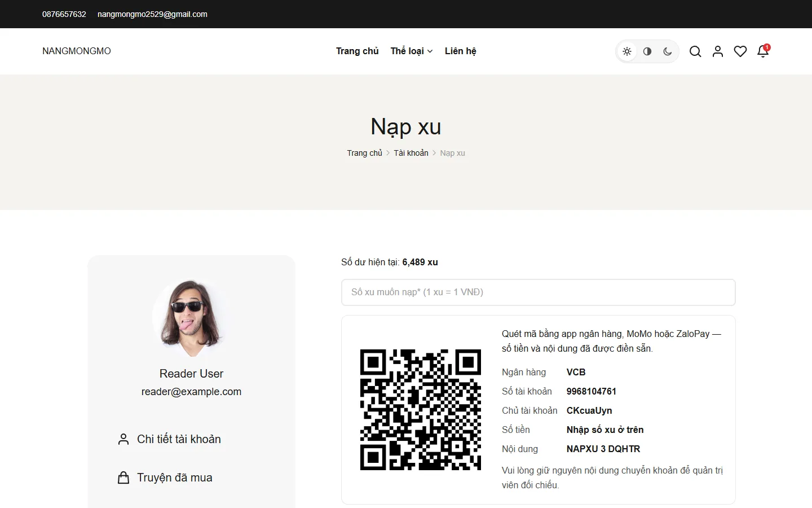
Task: Follow the Trang chủ breadcrumb link
Action: (x=364, y=153)
